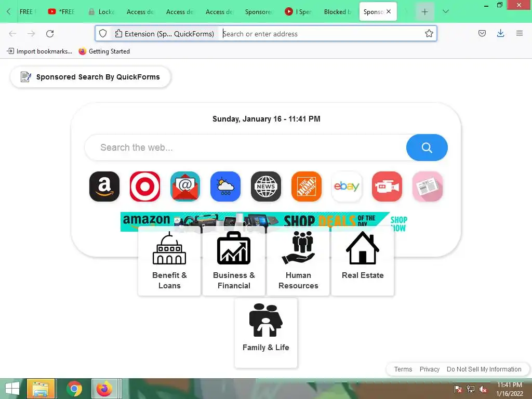Viewport: 532px width, 399px height.
Task: Click Import bookmarks in bookmarks toolbar
Action: (39, 51)
